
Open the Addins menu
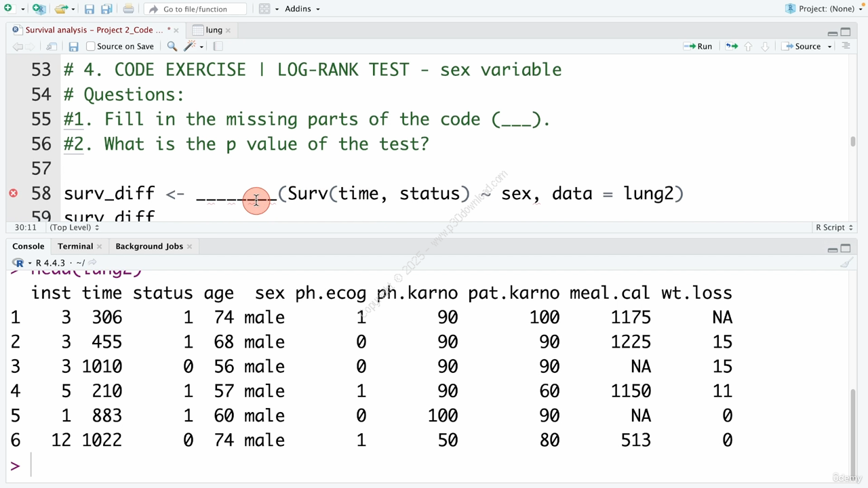302,9
